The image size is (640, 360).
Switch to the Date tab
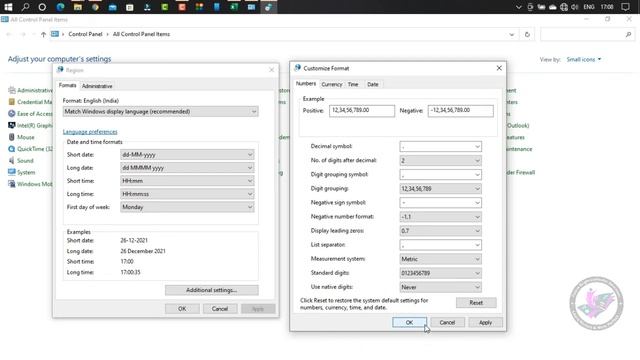point(373,84)
